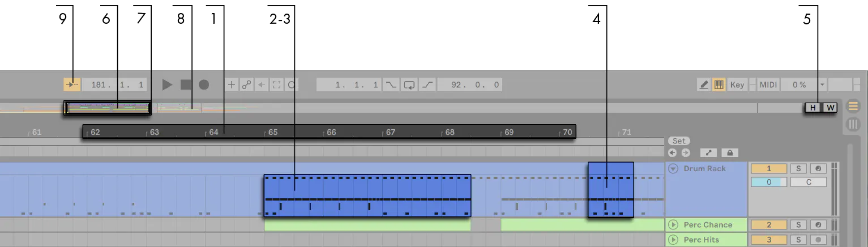868x247 pixels.
Task: Click Re-enable Automation arrow icon
Action: coord(261,85)
